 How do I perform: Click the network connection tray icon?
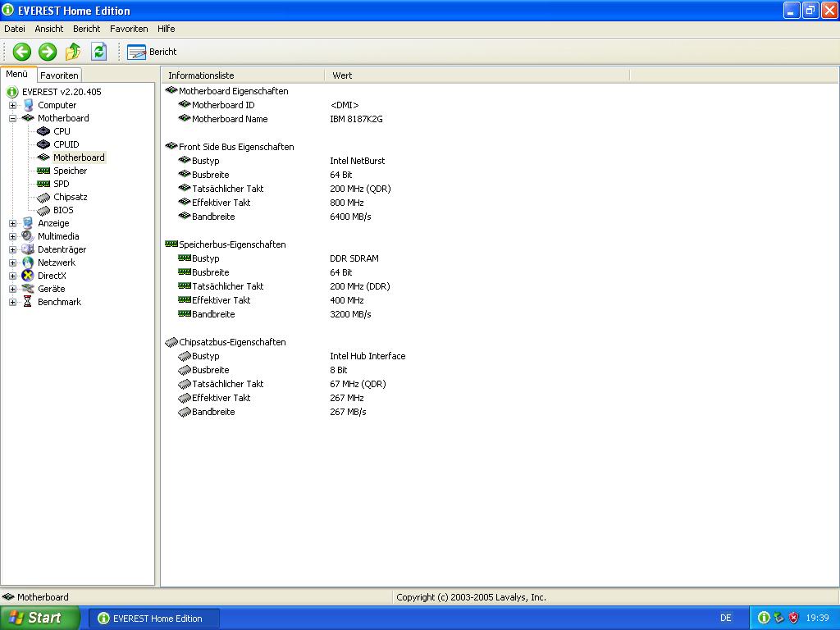click(778, 619)
